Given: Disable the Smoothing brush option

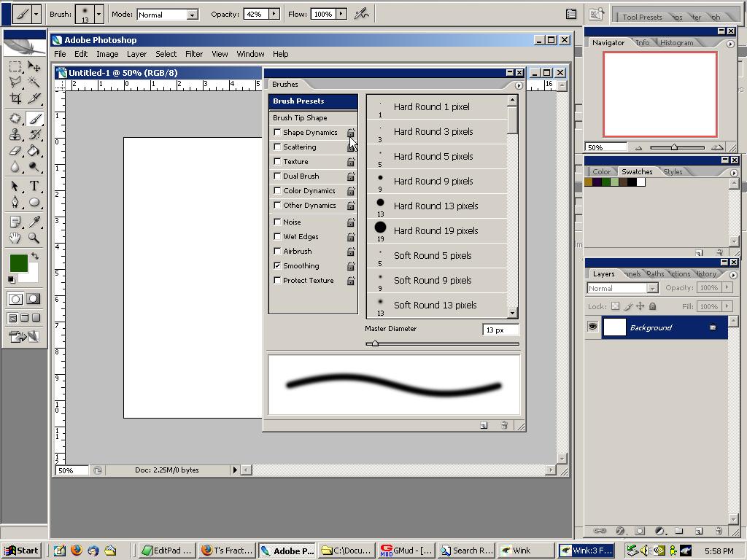Looking at the screenshot, I should pyautogui.click(x=277, y=265).
